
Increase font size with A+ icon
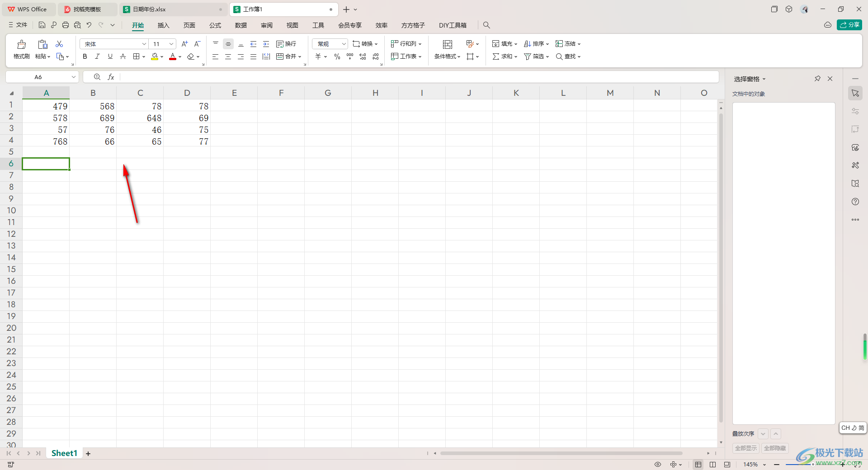pyautogui.click(x=184, y=44)
